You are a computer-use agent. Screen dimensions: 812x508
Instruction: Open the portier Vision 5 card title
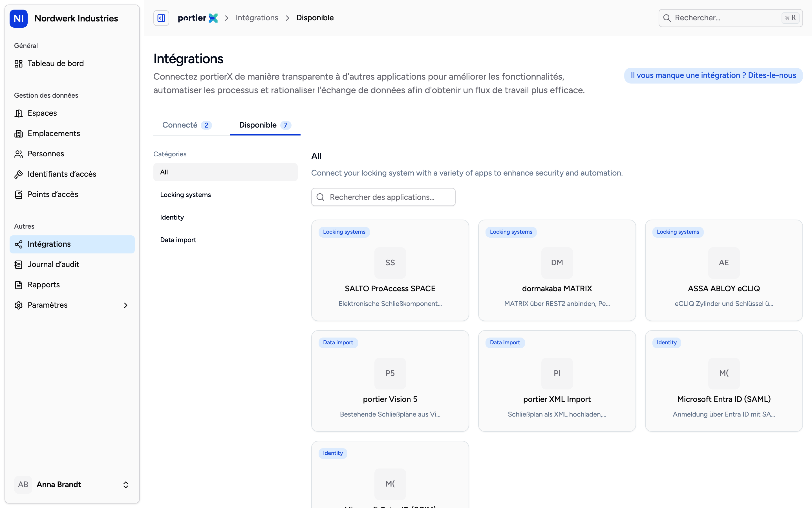[x=390, y=399]
